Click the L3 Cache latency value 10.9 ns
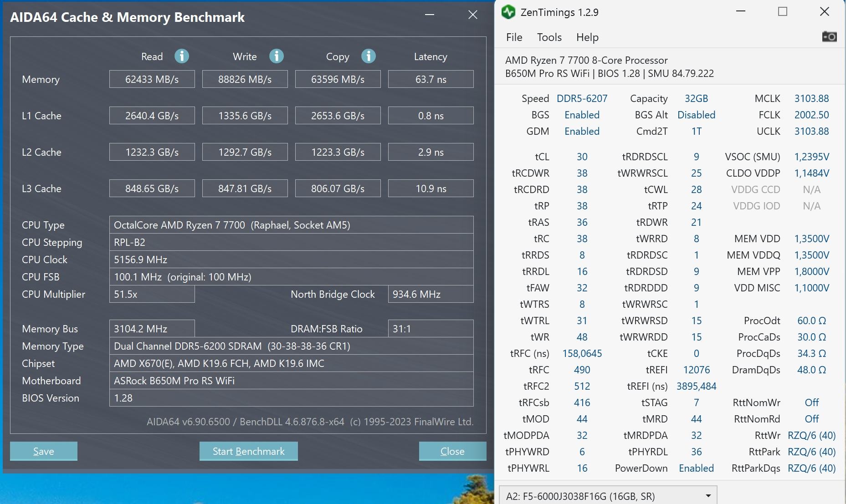Image resolution: width=846 pixels, height=504 pixels. click(x=431, y=188)
